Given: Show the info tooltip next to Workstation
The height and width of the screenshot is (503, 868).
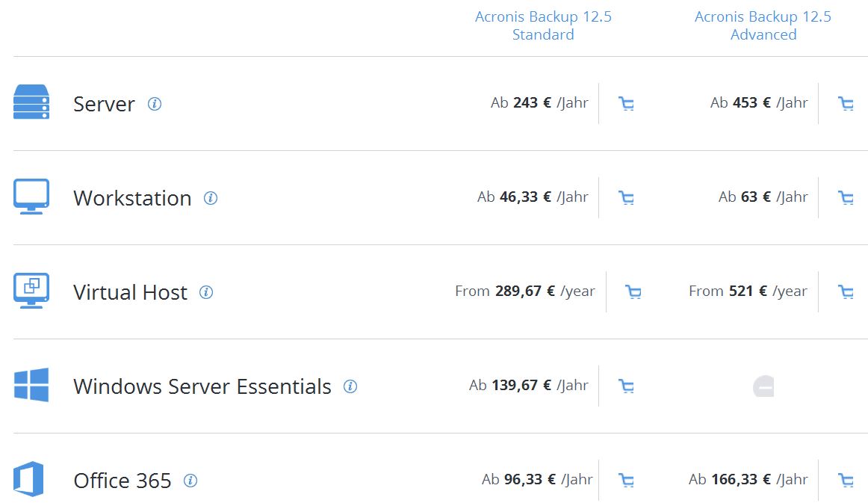Looking at the screenshot, I should 211,198.
